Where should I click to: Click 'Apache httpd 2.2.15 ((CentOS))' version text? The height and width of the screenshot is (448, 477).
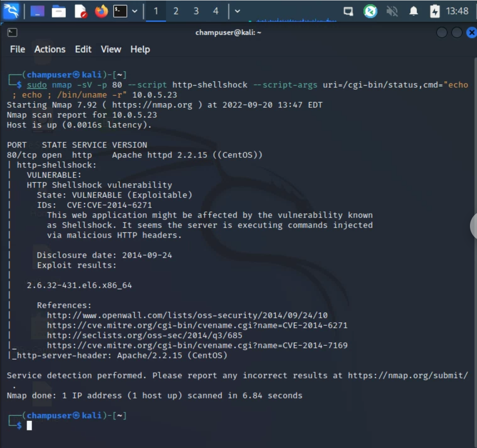pyautogui.click(x=187, y=155)
